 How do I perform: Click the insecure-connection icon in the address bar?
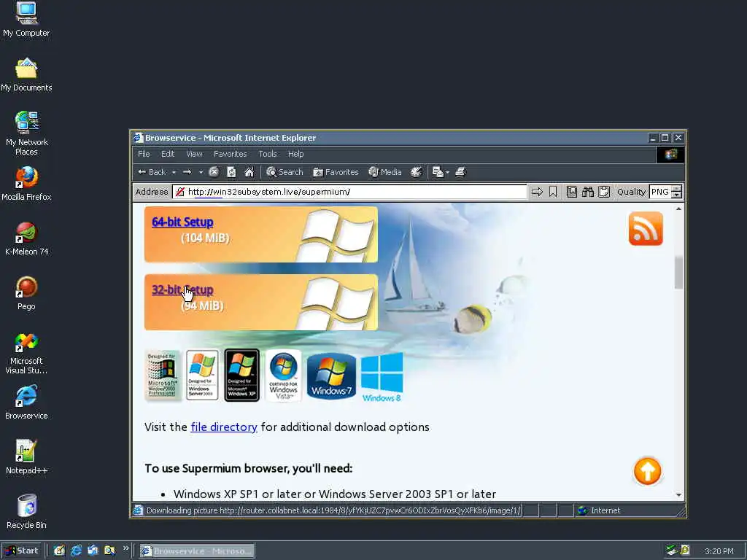tap(180, 192)
